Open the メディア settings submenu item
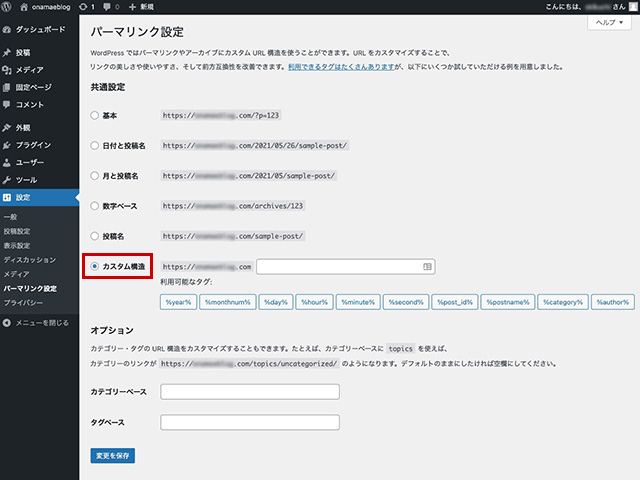This screenshot has width=640, height=480. click(x=16, y=274)
